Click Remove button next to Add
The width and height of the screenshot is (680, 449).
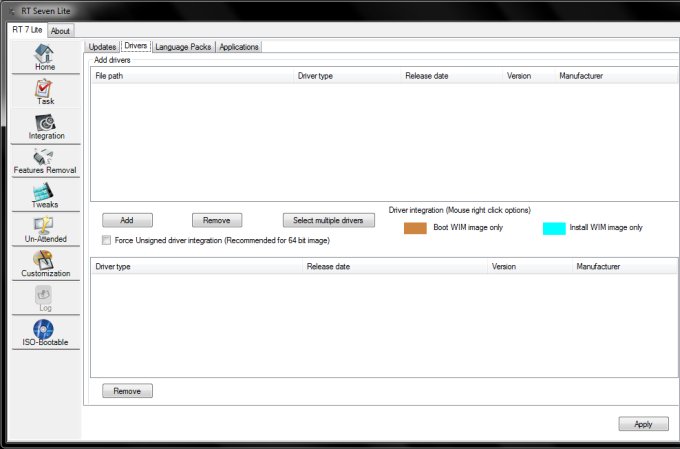coord(217,220)
